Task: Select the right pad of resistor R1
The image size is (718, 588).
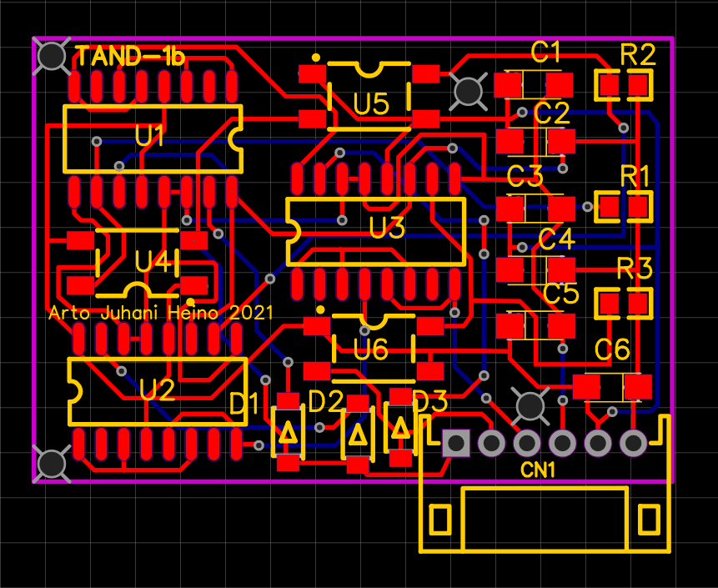Action: pos(640,205)
